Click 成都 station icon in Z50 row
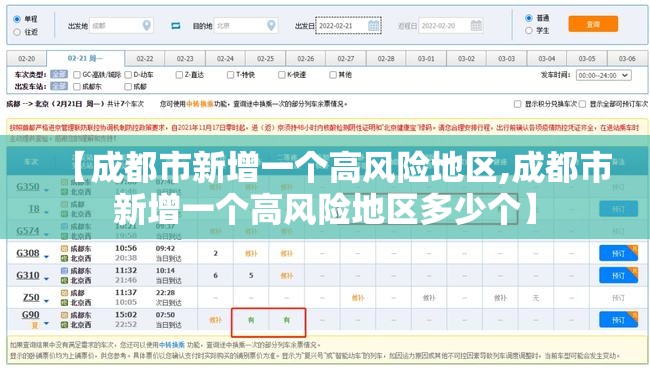 64,293
